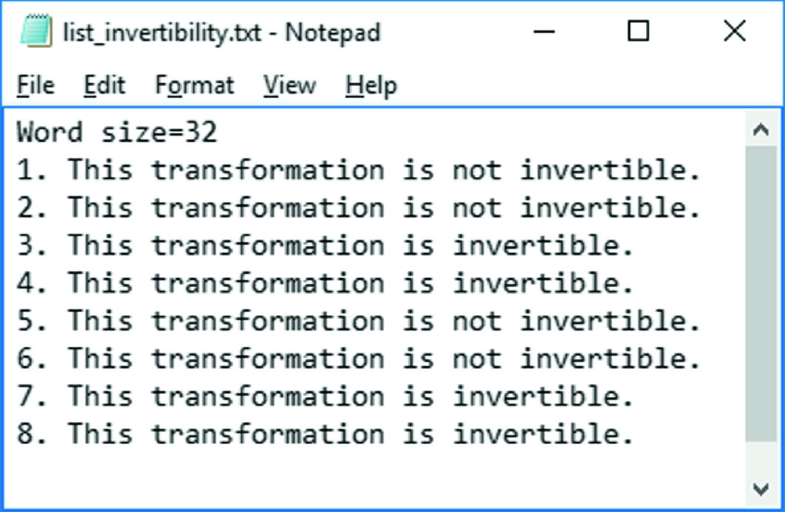The width and height of the screenshot is (785, 512).
Task: Click the scrollbar down arrow
Action: tap(760, 489)
